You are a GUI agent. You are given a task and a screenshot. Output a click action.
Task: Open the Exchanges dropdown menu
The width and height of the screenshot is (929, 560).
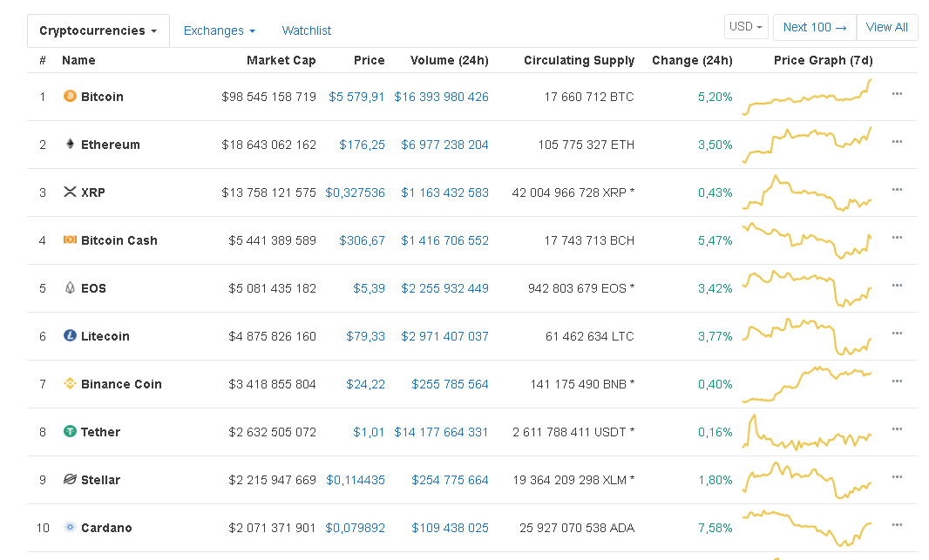coord(220,30)
